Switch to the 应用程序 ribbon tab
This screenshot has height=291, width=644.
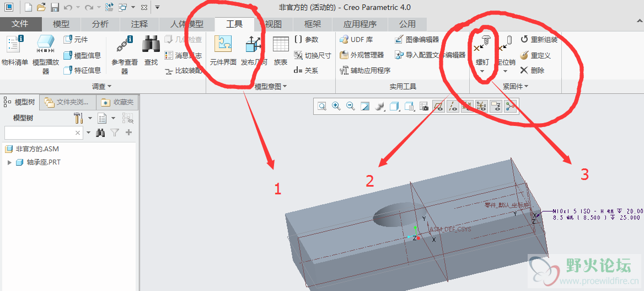360,24
